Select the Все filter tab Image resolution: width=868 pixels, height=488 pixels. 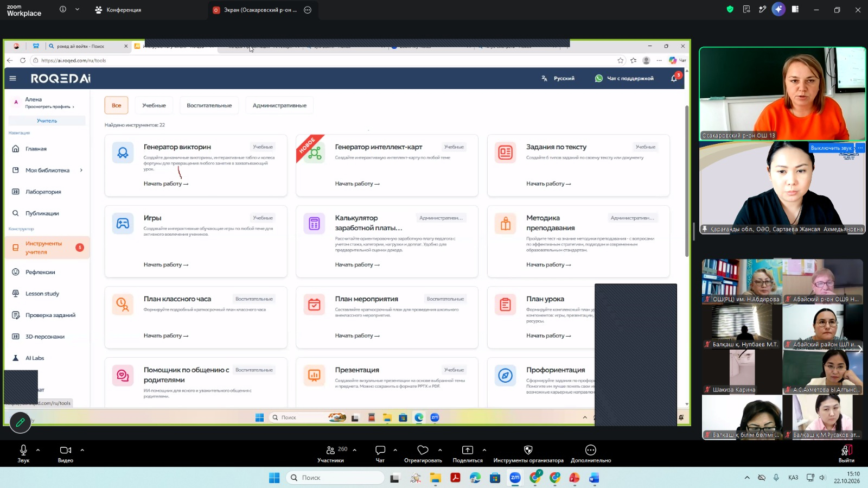(x=117, y=105)
